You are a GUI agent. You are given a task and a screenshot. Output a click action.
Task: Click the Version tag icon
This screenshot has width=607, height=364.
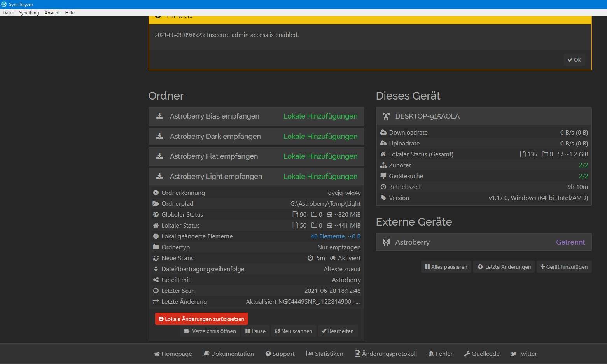(383, 198)
